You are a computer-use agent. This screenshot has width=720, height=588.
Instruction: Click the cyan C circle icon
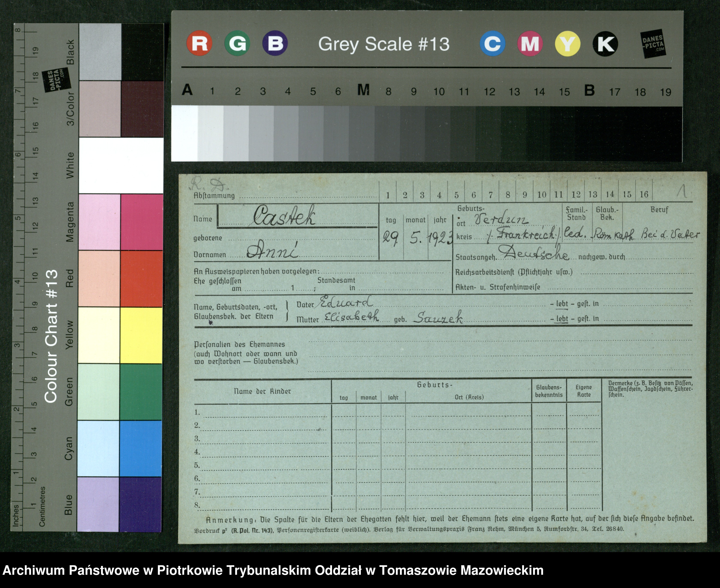(x=492, y=44)
